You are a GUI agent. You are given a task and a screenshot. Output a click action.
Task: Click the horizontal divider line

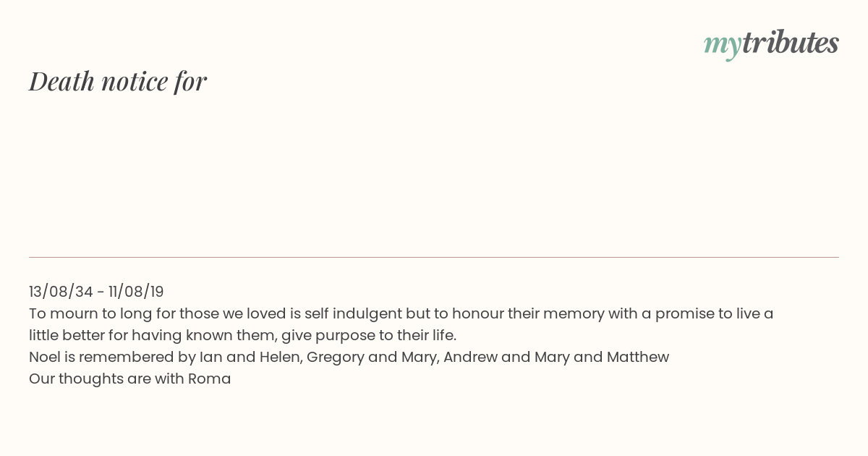click(x=434, y=257)
